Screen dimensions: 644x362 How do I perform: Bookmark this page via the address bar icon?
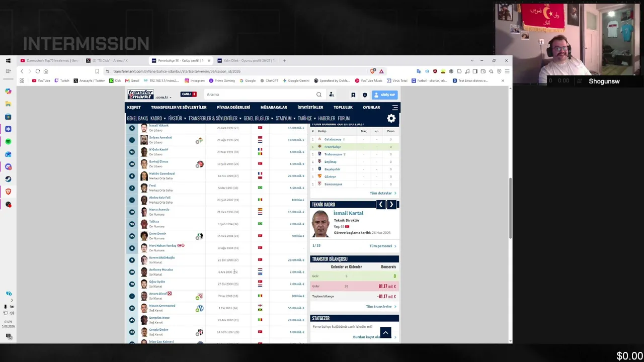97,71
